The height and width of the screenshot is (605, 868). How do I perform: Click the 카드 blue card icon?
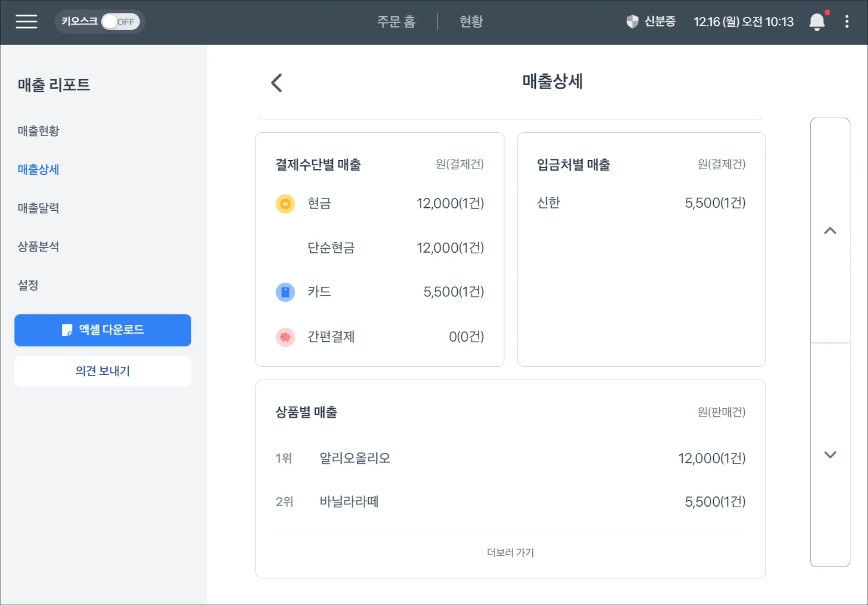[285, 292]
